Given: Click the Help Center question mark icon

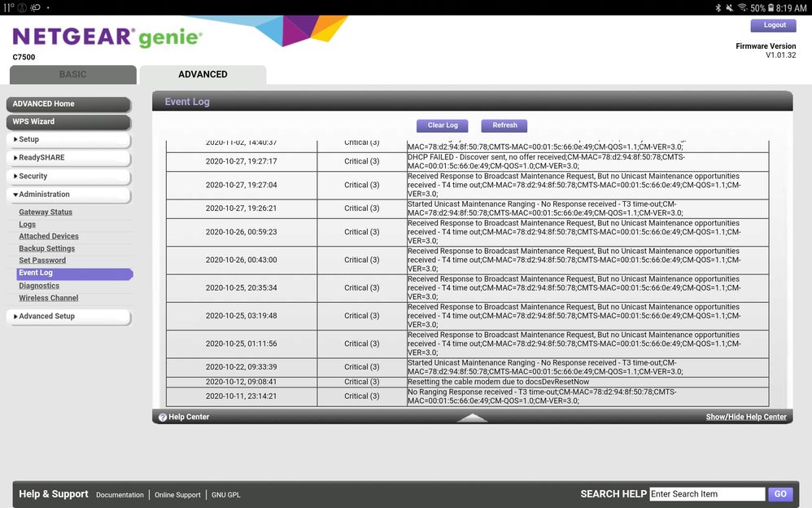Looking at the screenshot, I should coord(163,416).
